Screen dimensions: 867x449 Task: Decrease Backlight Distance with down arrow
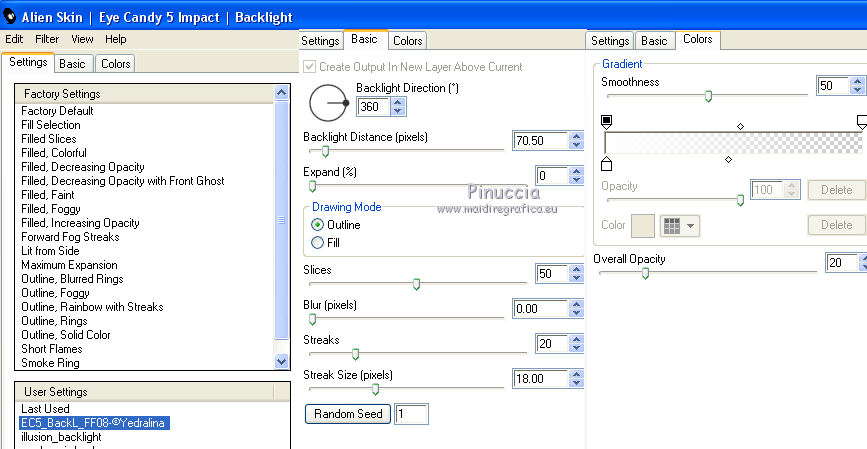pos(576,145)
